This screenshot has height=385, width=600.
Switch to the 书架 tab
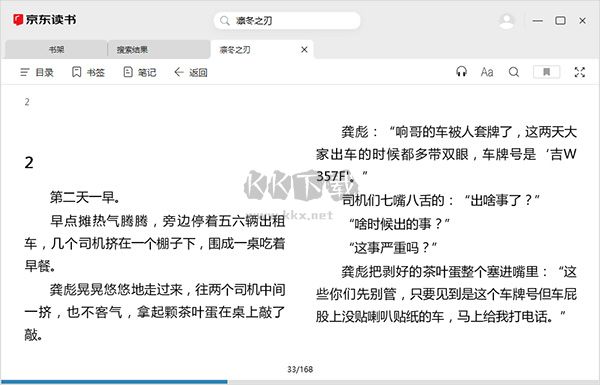coord(56,49)
